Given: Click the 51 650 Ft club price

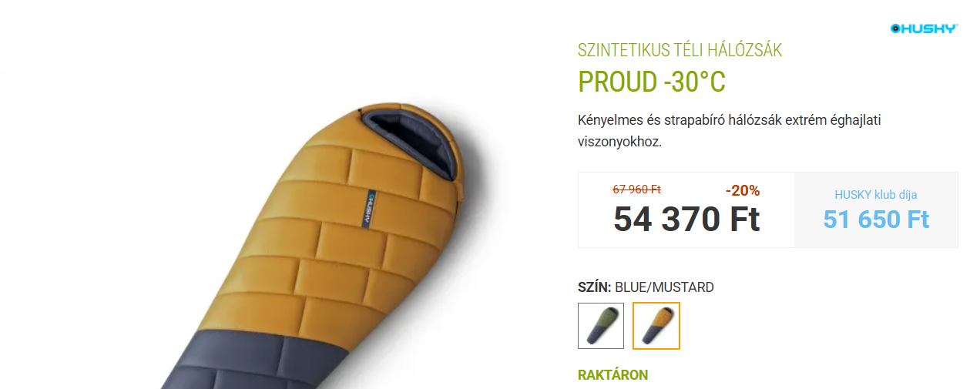Looking at the screenshot, I should [876, 220].
